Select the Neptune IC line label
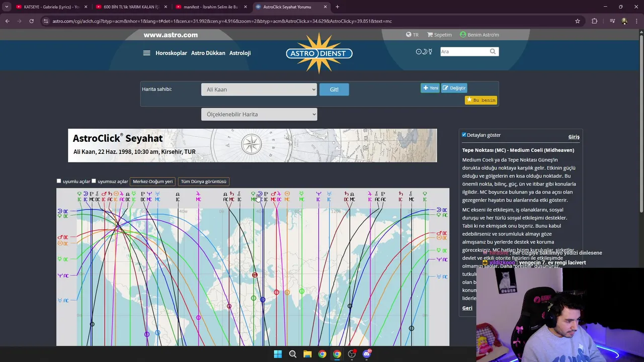Viewport: 644px width, 362px height. (318, 197)
